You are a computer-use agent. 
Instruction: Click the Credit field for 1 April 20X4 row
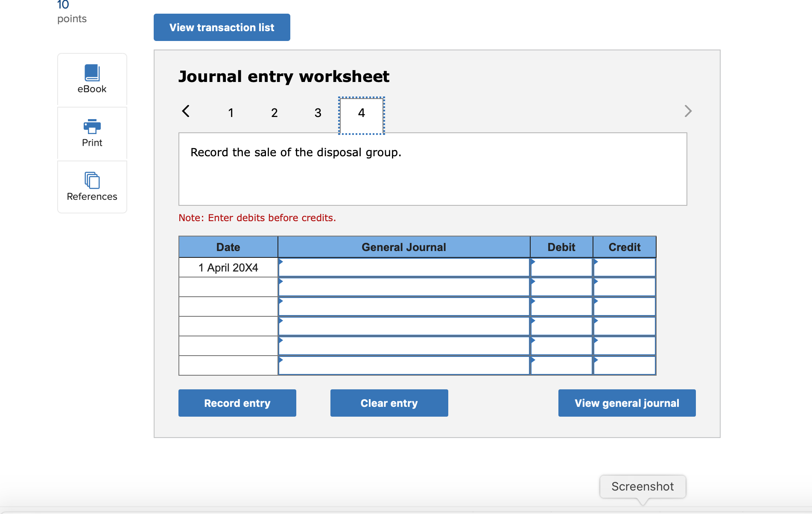coord(625,268)
